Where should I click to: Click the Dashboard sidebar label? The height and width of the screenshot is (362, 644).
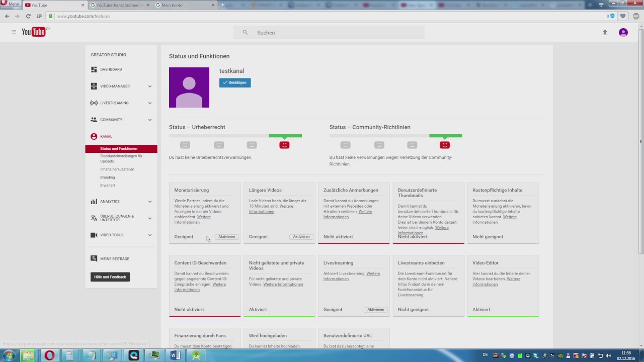(111, 69)
